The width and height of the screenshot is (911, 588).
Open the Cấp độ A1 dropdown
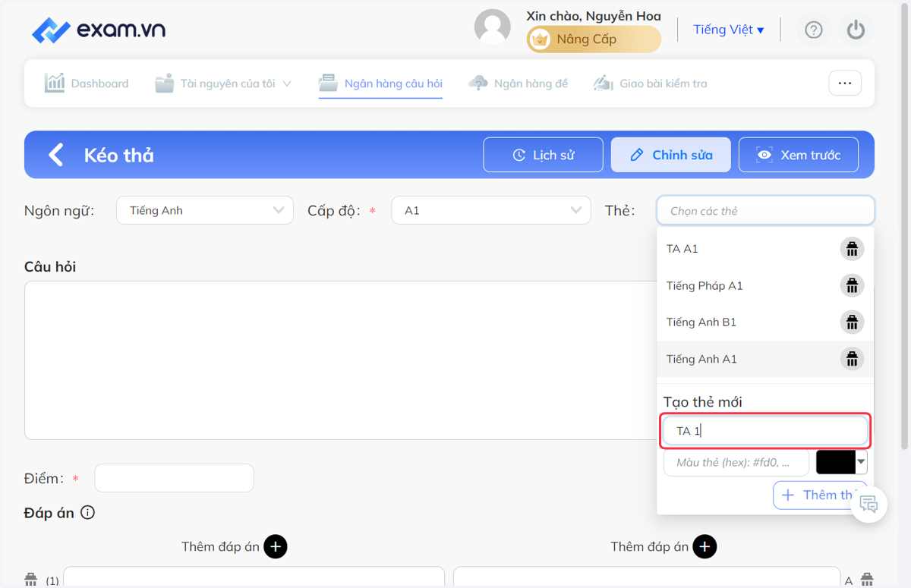coord(491,210)
